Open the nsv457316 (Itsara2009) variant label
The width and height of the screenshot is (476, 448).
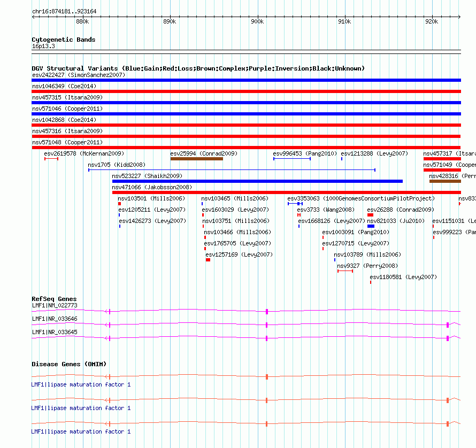[67, 131]
